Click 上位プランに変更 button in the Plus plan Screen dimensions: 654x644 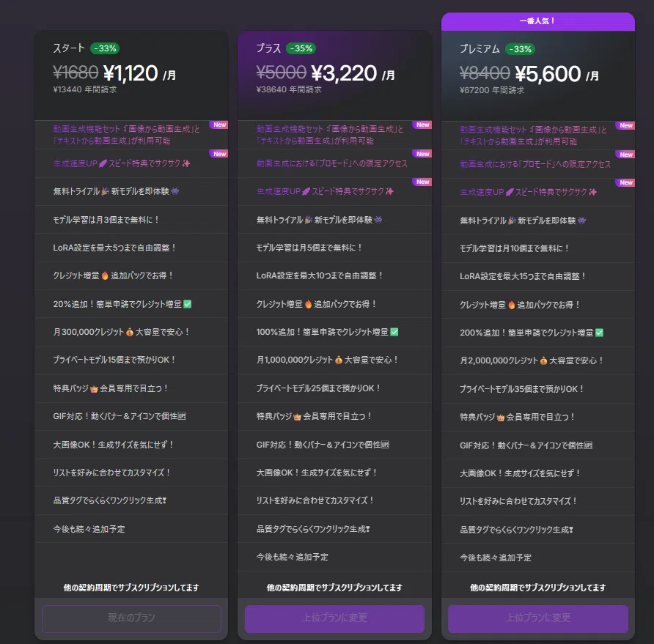[x=334, y=618]
